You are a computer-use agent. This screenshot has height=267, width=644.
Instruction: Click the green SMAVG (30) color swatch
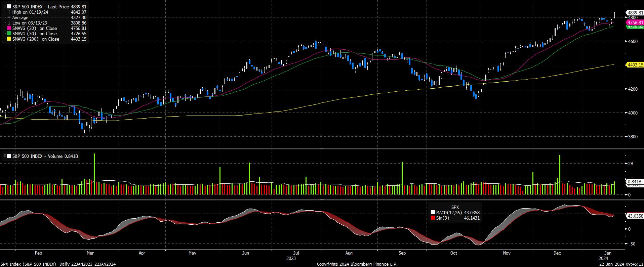pos(9,34)
